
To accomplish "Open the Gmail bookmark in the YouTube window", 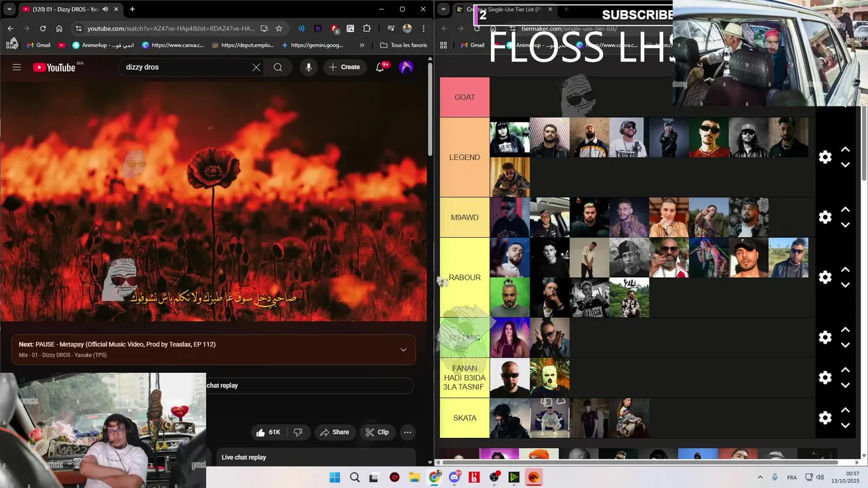I will 37,45.
